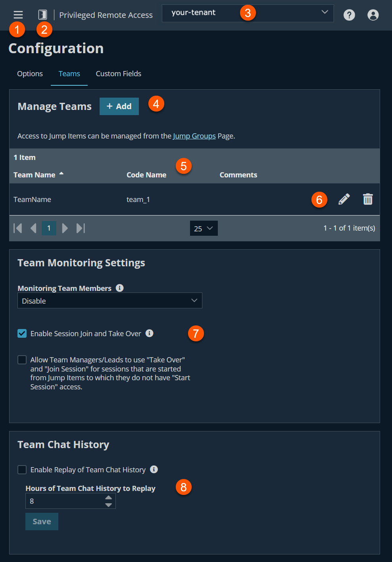This screenshot has height=562, width=392.
Task: Delete the TeamName team with trash icon
Action: [x=368, y=199]
